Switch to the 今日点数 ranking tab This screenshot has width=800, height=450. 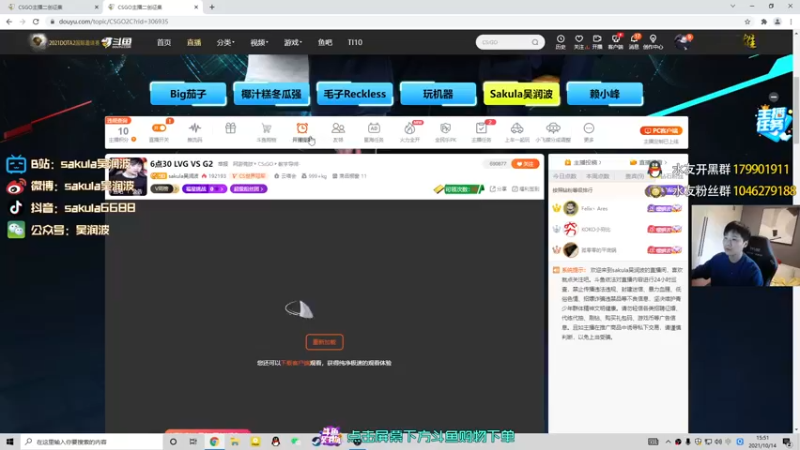[x=564, y=176]
